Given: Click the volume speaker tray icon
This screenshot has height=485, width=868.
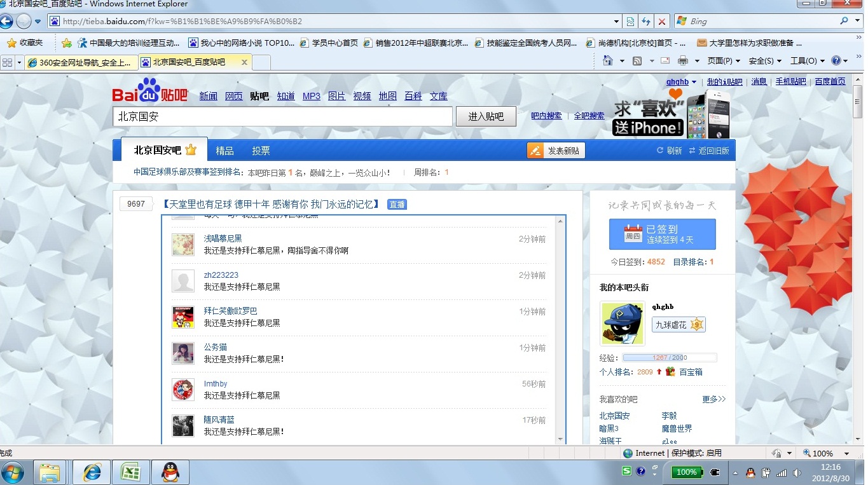Looking at the screenshot, I should tap(796, 473).
